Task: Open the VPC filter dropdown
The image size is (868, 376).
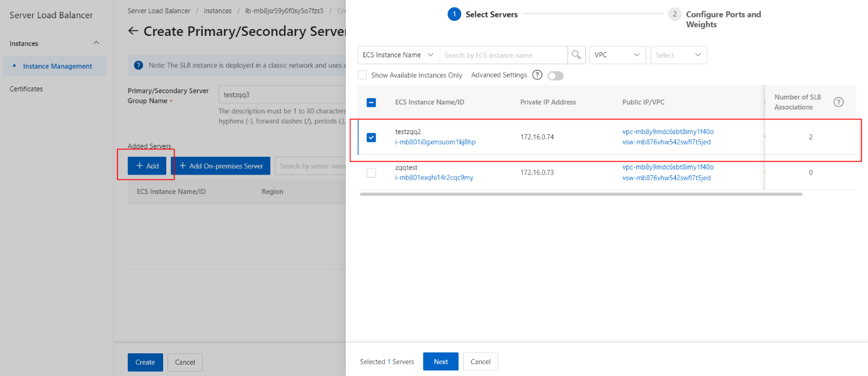Action: (x=617, y=55)
